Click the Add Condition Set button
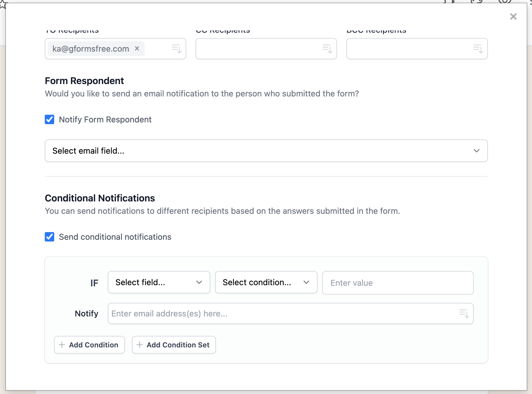 pos(174,345)
